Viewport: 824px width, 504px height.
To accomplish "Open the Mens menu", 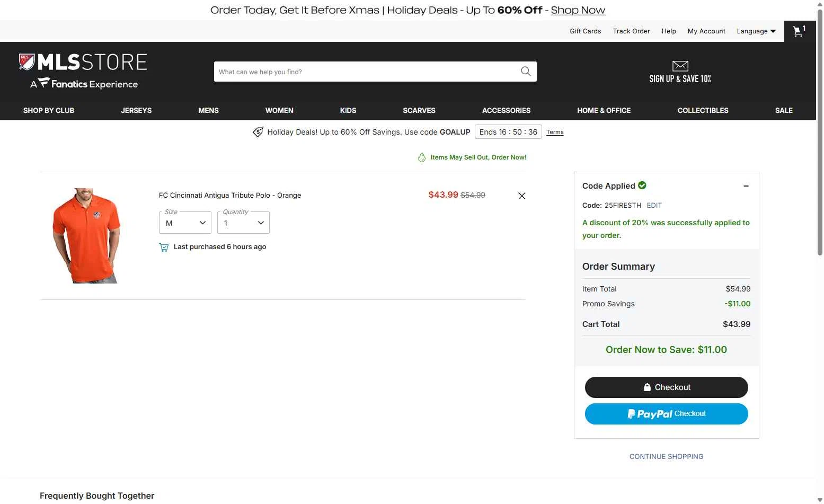I will tap(208, 110).
